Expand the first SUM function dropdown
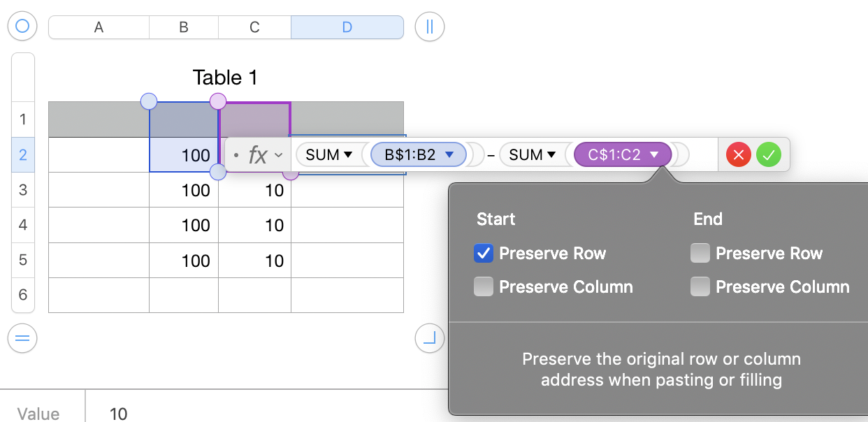 pos(348,154)
